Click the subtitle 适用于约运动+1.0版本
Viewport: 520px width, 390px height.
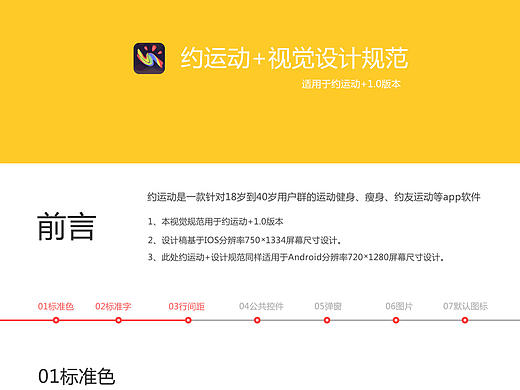point(351,84)
